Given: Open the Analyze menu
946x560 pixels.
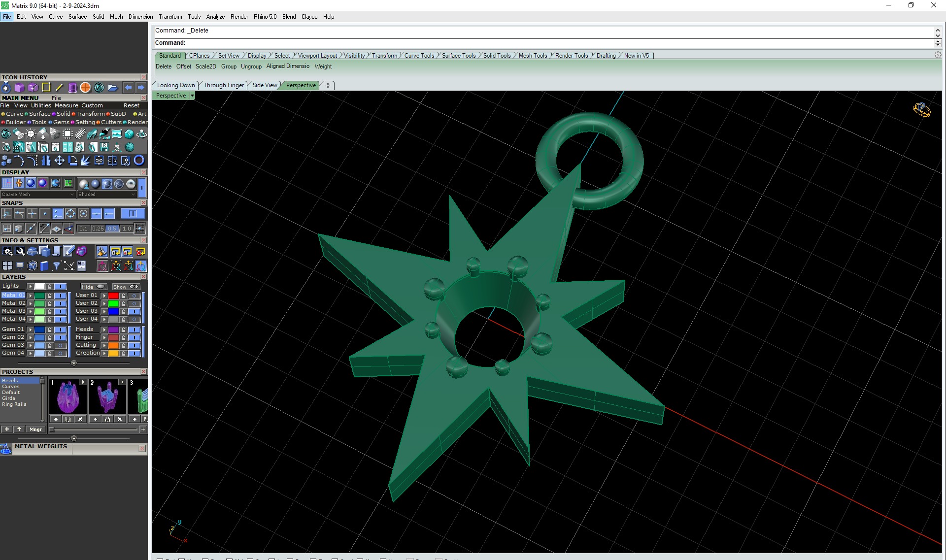Looking at the screenshot, I should coord(215,17).
